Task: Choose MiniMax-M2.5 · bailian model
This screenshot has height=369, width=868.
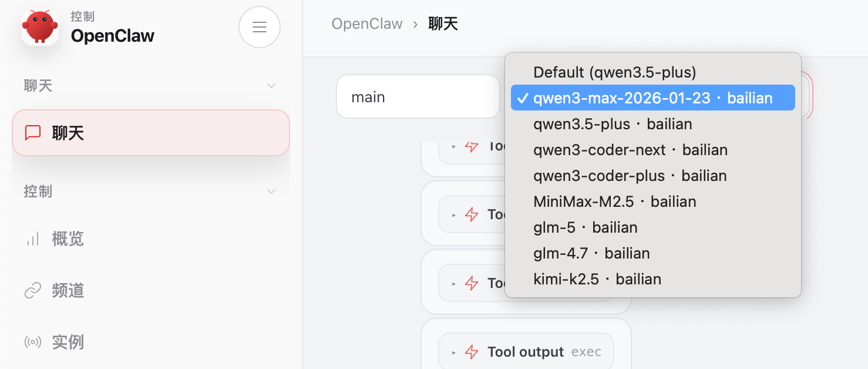Action: (653, 202)
